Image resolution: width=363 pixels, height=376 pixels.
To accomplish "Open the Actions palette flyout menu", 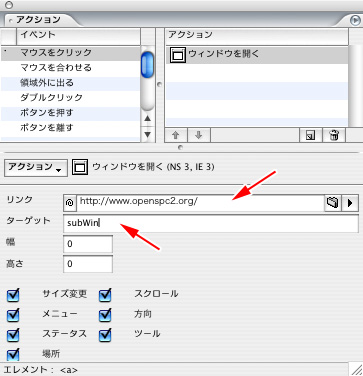I will click(x=355, y=21).
